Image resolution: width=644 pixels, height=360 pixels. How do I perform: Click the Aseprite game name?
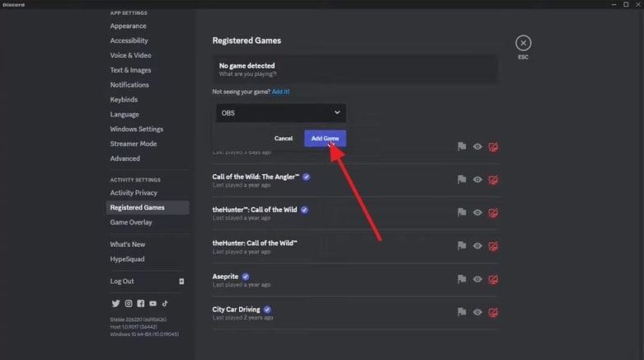click(x=225, y=277)
